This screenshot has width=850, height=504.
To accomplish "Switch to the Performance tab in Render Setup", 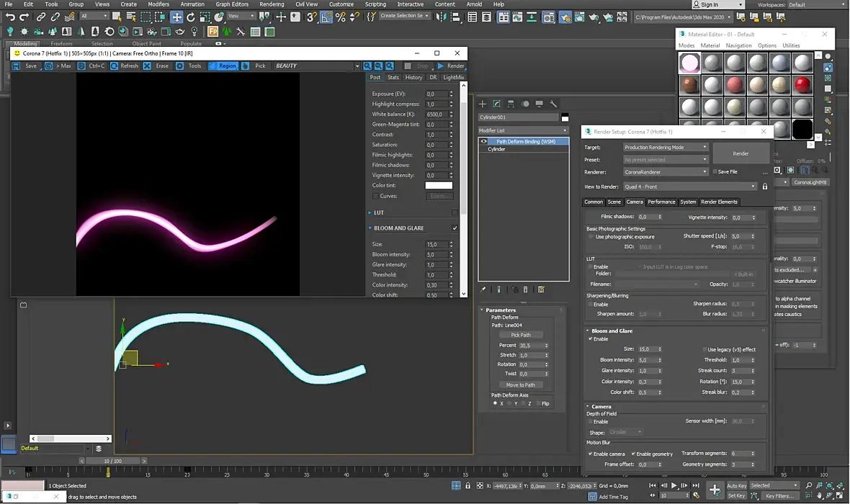I will pyautogui.click(x=661, y=202).
